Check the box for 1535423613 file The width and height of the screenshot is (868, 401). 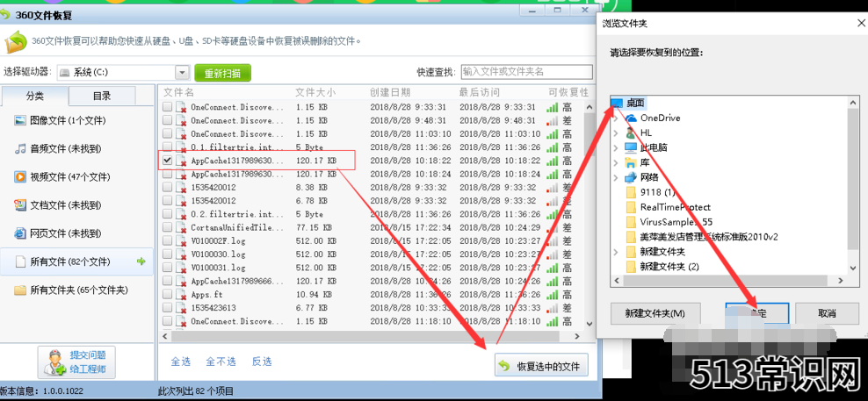[167, 308]
